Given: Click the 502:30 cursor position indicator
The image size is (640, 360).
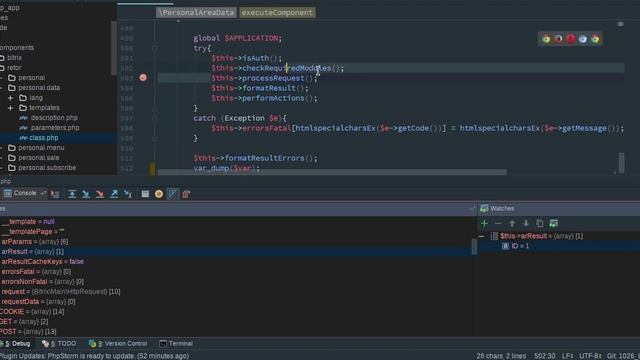Looking at the screenshot, I should [545, 356].
